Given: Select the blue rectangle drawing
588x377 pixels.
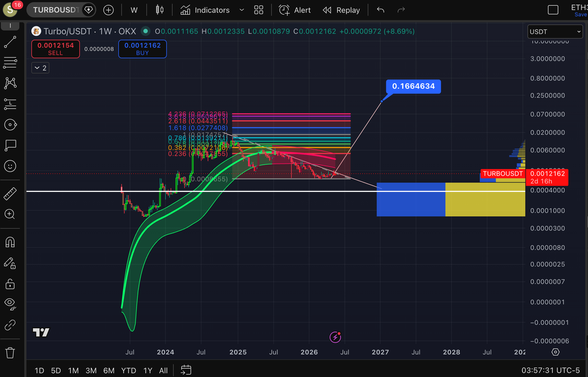Looking at the screenshot, I should point(410,199).
